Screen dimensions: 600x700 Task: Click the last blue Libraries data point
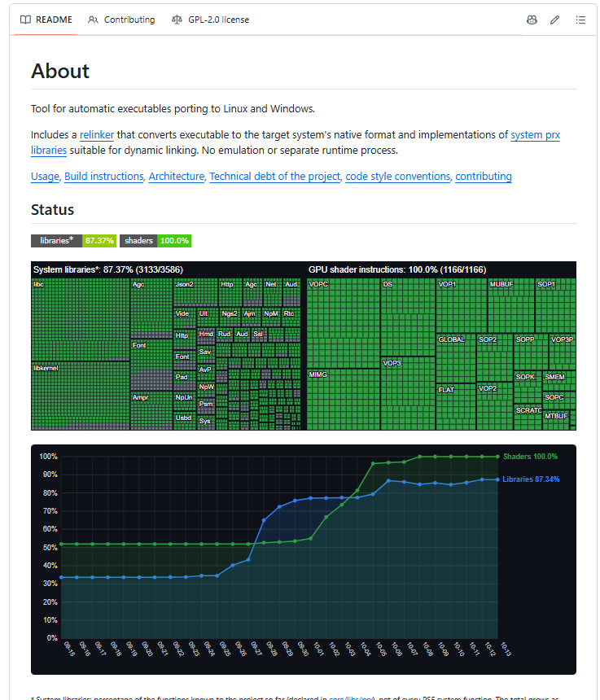(x=497, y=479)
